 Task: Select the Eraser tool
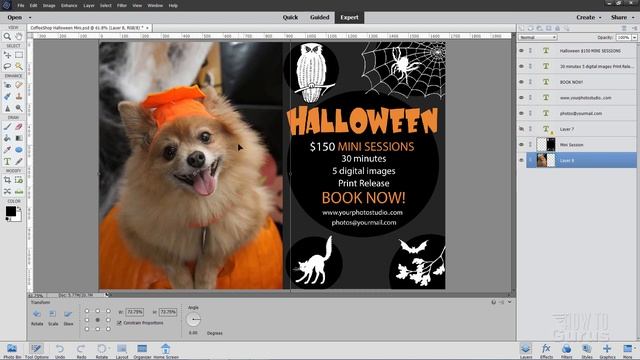click(19, 127)
